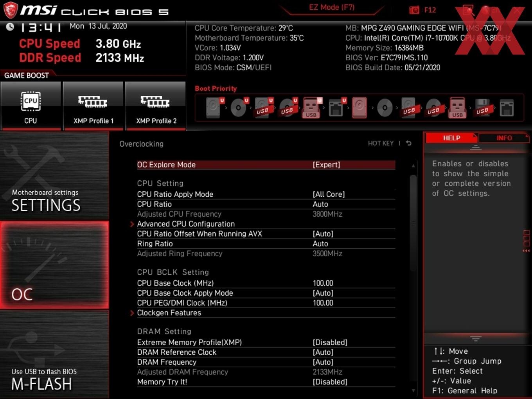This screenshot has height=399, width=532.
Task: Click Adjusted DRAM Frequency 2133MHz row
Action: (266, 372)
